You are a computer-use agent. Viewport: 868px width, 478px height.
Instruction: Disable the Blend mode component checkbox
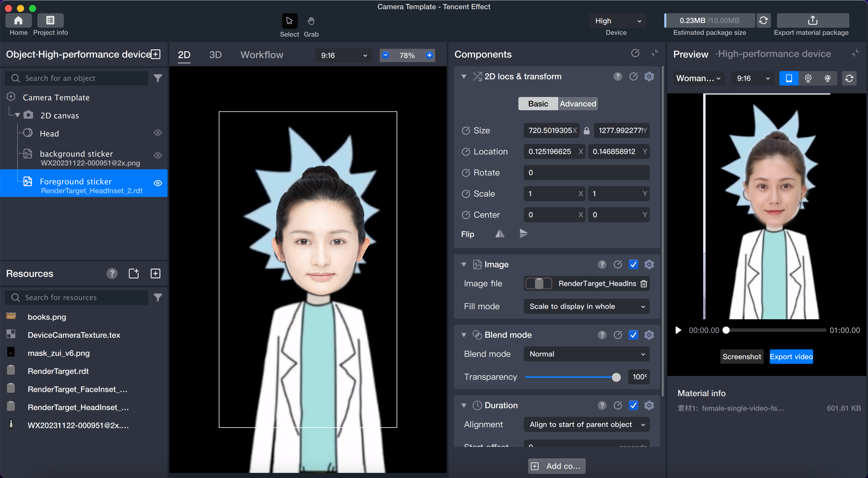click(633, 335)
